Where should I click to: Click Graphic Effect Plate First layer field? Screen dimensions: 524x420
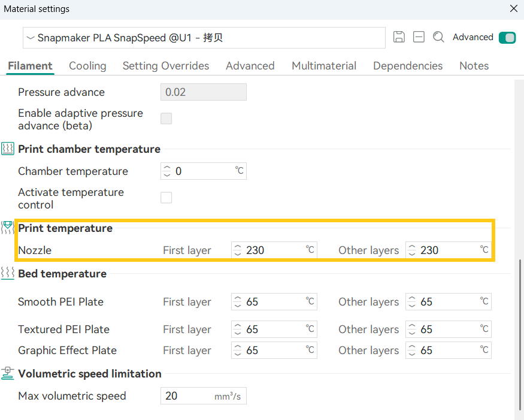tap(274, 350)
